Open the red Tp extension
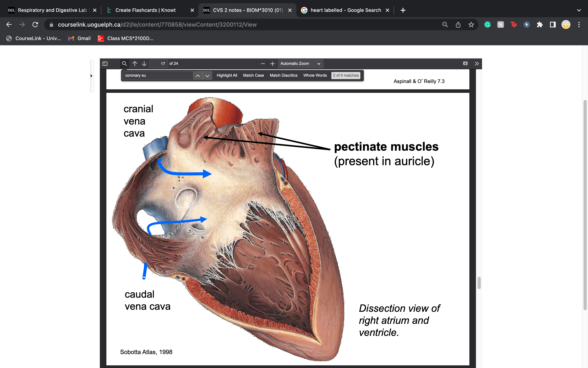The width and height of the screenshot is (588, 368). click(x=513, y=25)
